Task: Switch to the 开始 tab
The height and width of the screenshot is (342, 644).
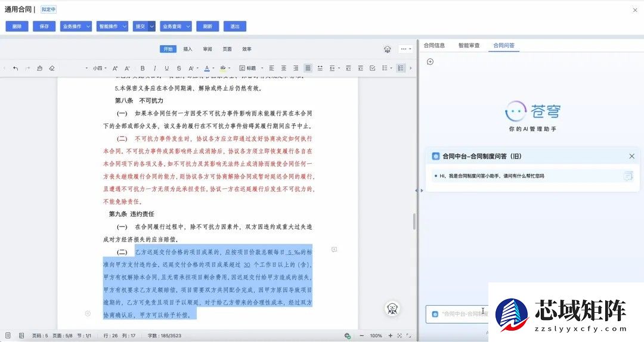Action: click(x=168, y=49)
